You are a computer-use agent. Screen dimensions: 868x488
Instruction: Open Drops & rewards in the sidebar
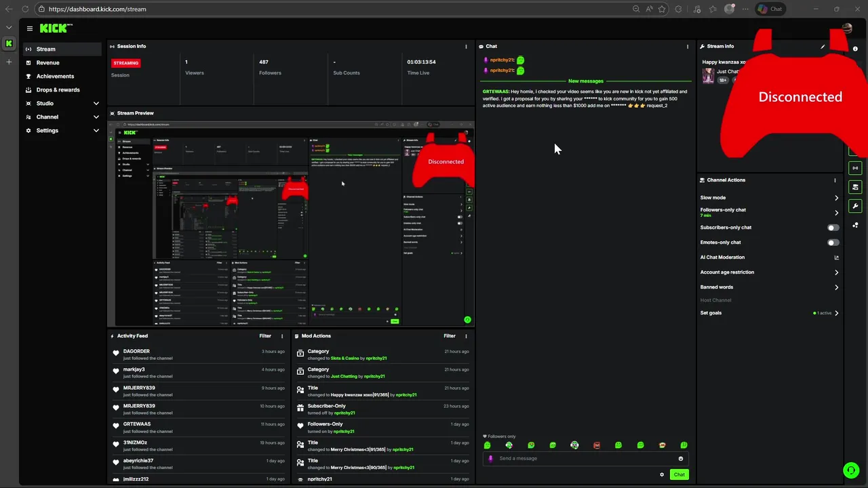pos(62,89)
